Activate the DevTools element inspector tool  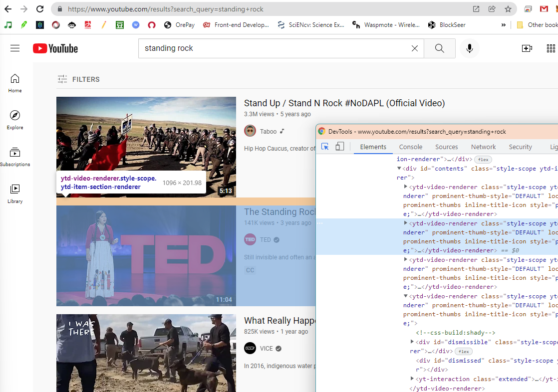[x=325, y=147]
